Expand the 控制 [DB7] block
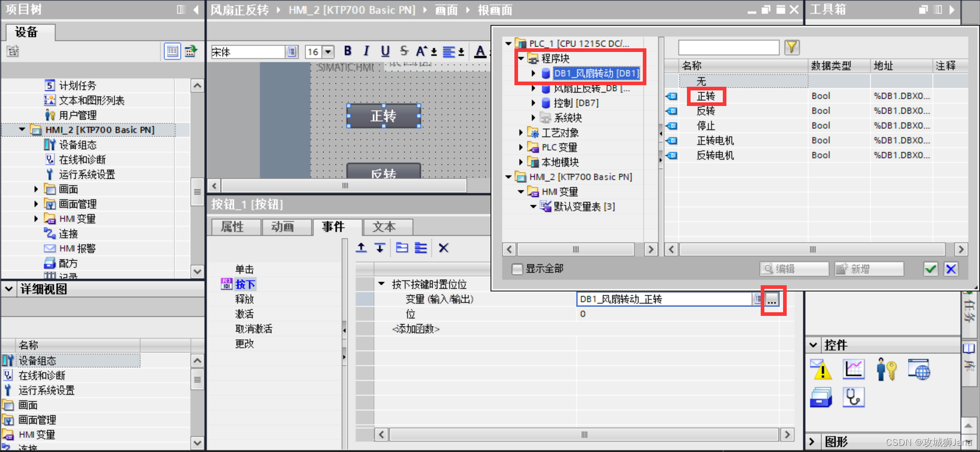This screenshot has height=452, width=980. [533, 103]
